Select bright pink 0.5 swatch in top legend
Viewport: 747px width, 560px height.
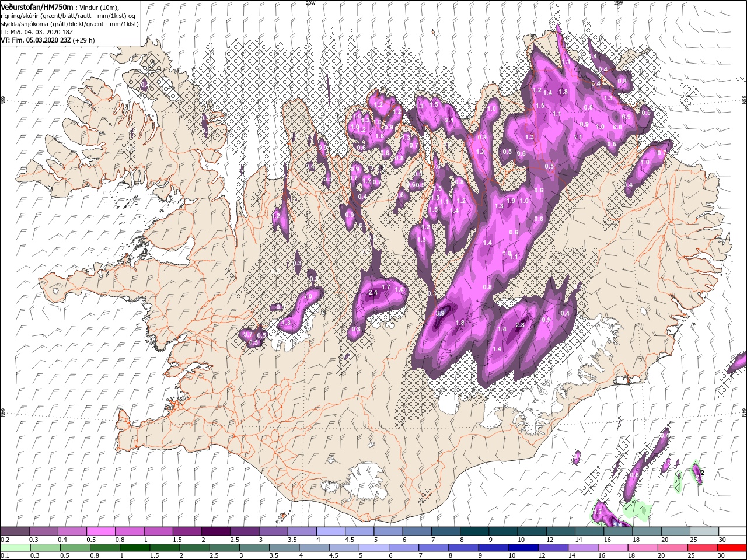point(101,531)
